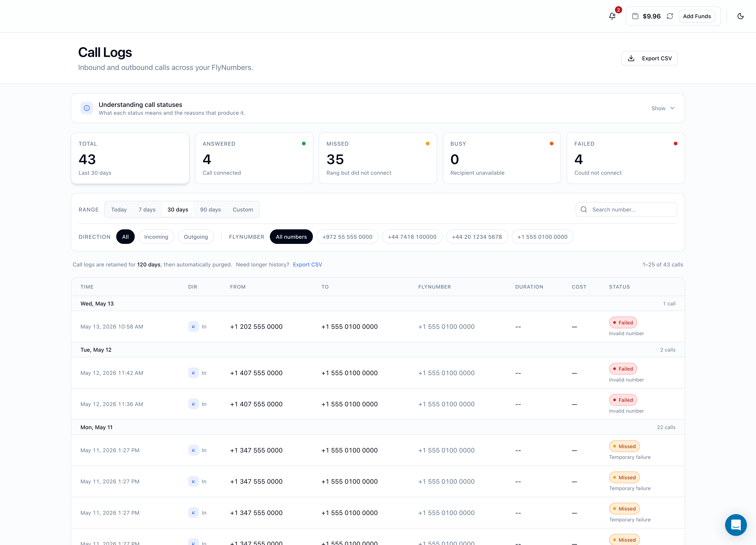Click Failed badge on May 13 call
Screen dimensions: 756x545
pyautogui.click(x=623, y=322)
